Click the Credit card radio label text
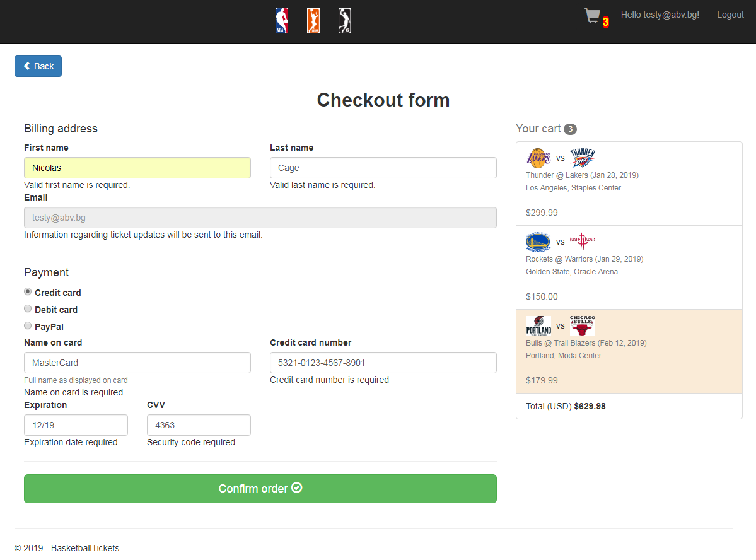The image size is (756, 560). (x=58, y=293)
